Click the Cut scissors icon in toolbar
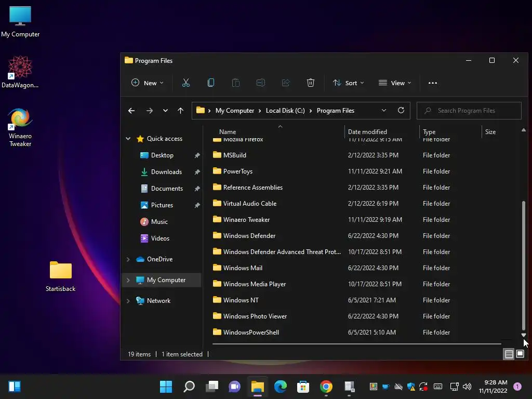Viewport: 532px width, 399px height. point(185,83)
